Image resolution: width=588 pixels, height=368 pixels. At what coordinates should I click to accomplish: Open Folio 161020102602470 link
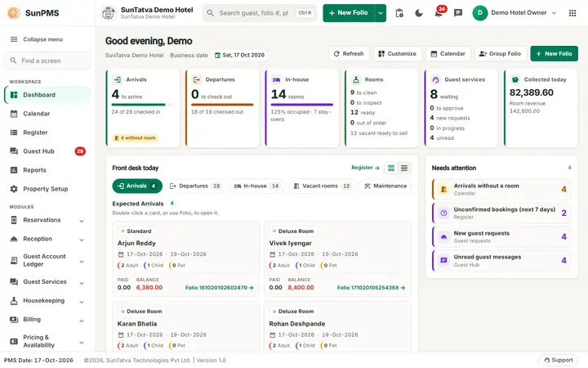(220, 288)
